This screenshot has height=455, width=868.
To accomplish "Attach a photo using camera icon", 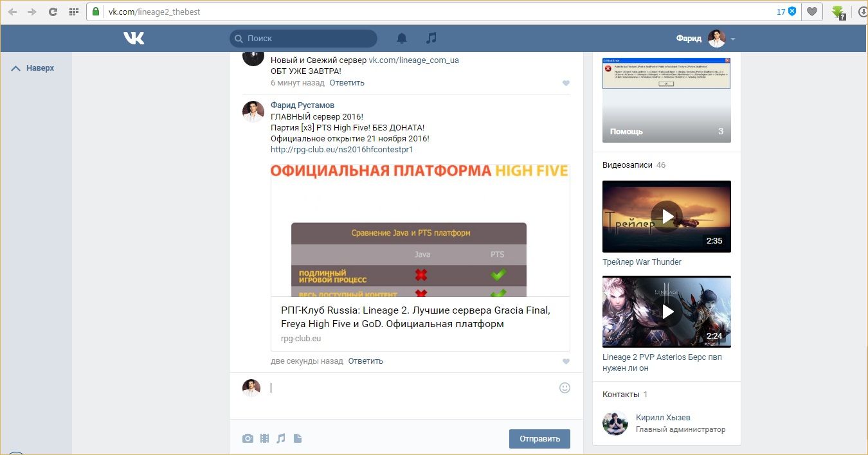I will pyautogui.click(x=248, y=438).
